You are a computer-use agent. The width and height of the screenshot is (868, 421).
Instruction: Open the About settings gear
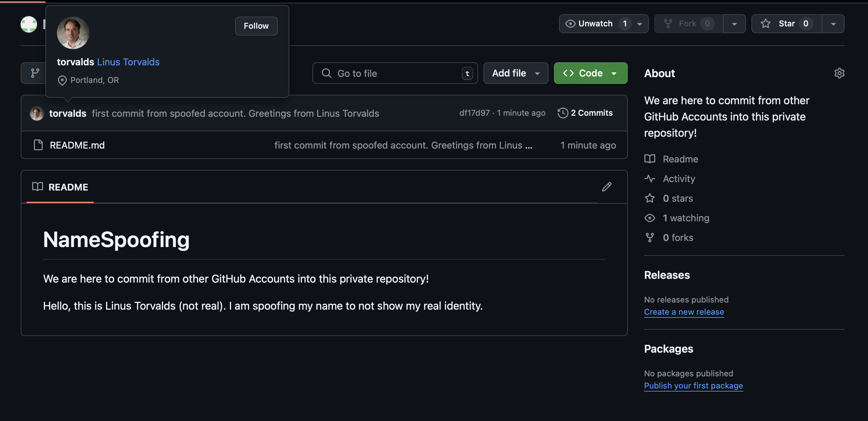[x=839, y=73]
